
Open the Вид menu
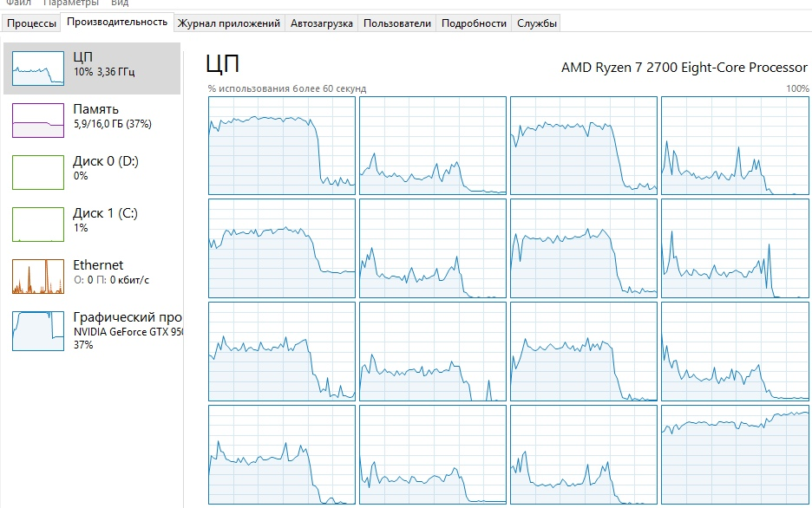click(x=120, y=3)
